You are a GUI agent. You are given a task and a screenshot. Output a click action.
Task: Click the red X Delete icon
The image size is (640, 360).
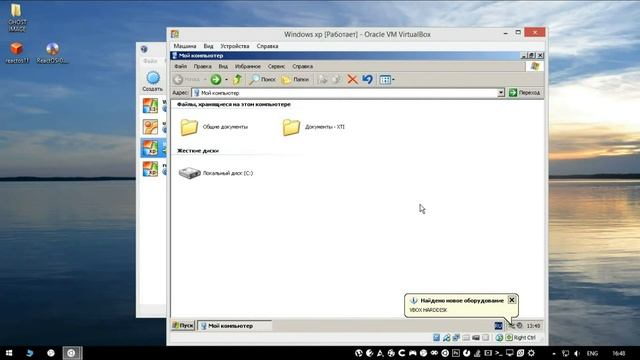pos(352,79)
